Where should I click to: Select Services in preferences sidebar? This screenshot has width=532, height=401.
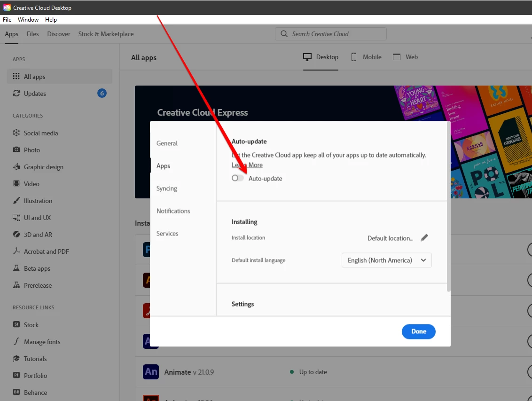[x=167, y=234]
